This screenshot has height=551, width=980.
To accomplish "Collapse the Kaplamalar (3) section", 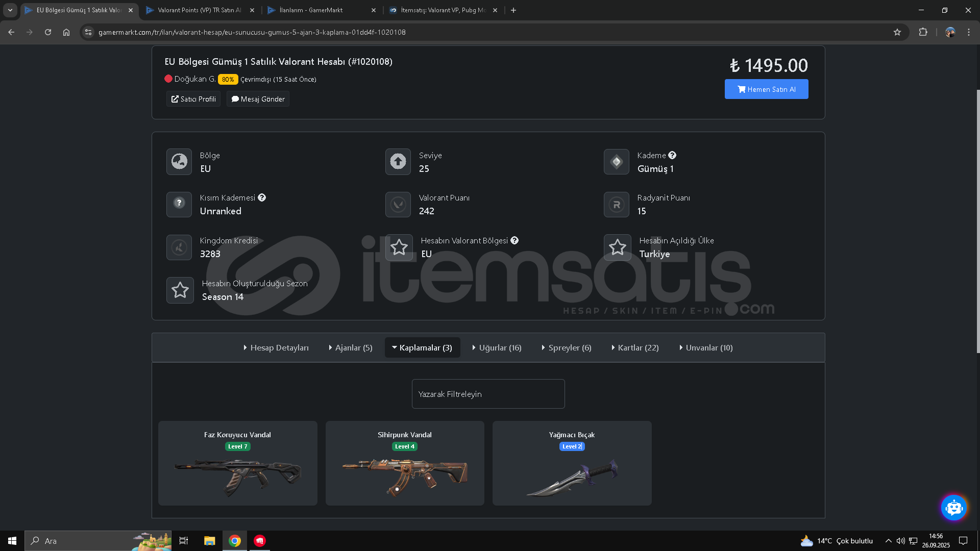I will coord(422,347).
